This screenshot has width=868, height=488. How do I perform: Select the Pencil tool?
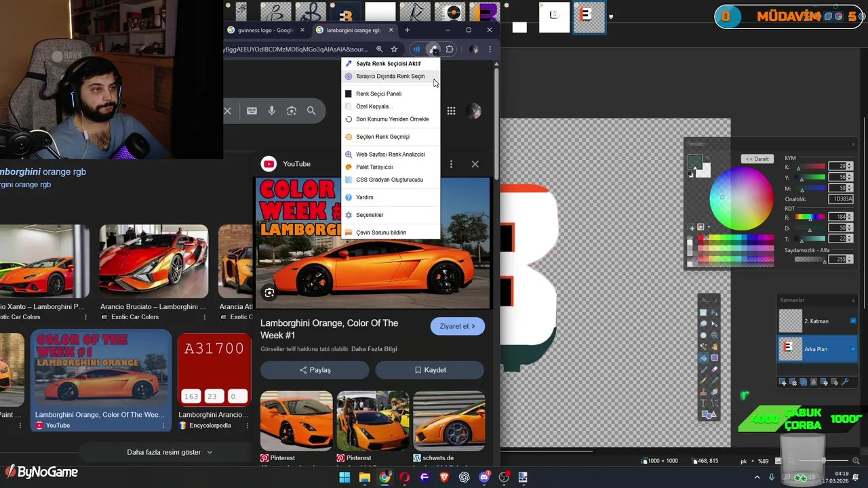(703, 380)
